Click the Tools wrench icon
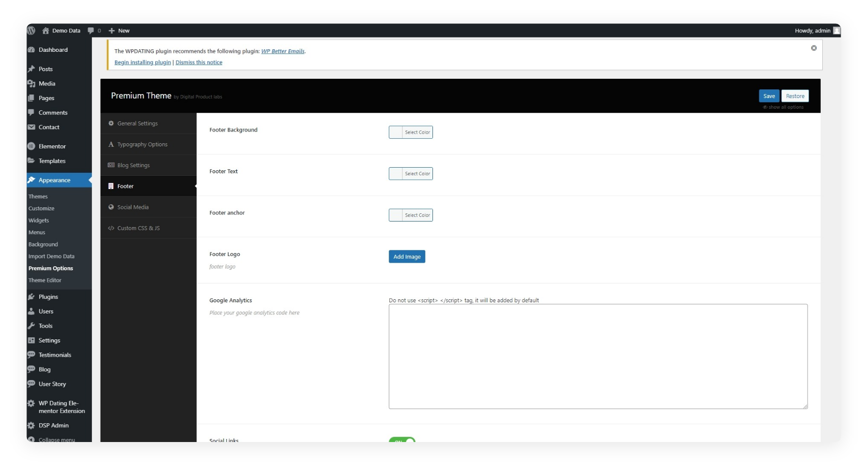This screenshot has height=472, width=868. coord(32,326)
